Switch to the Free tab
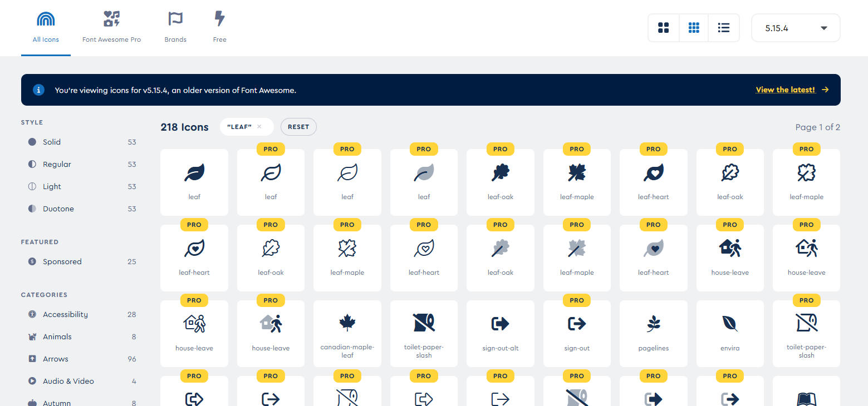The width and height of the screenshot is (868, 406). 220,27
